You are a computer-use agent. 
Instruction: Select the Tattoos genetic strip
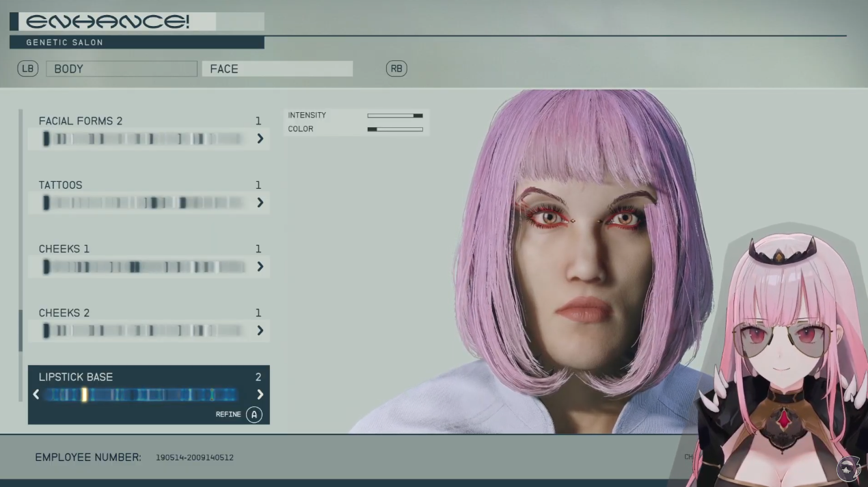144,202
